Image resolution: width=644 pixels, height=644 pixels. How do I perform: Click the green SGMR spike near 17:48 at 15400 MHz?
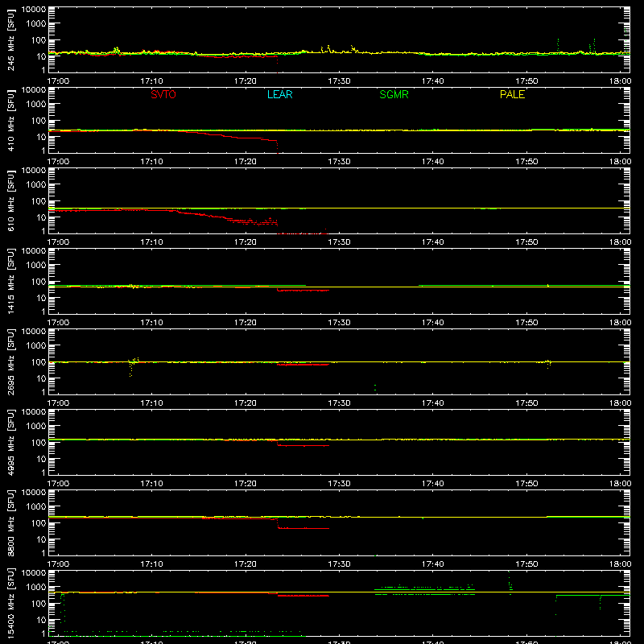[510, 583]
